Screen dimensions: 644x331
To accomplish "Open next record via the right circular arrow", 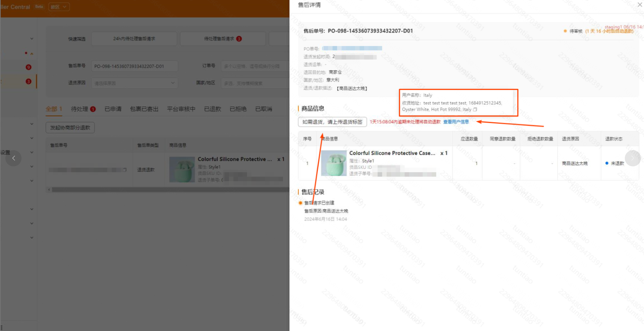I will tap(633, 158).
